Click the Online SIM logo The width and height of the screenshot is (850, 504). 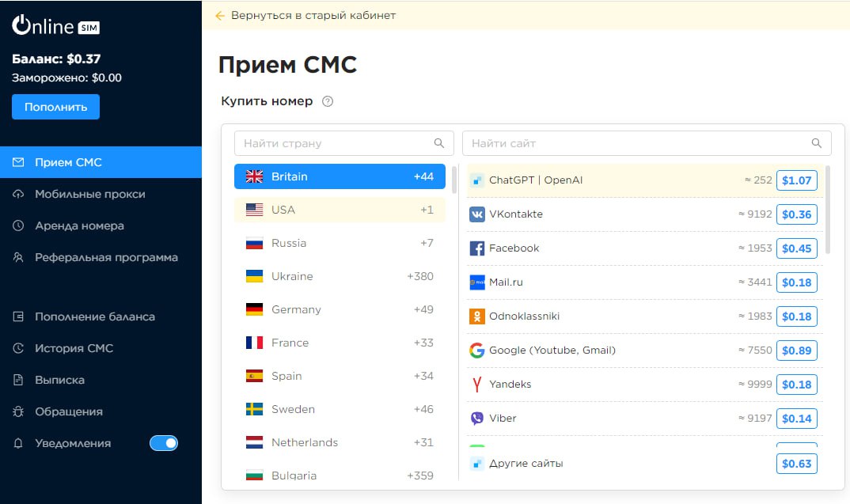(x=56, y=25)
